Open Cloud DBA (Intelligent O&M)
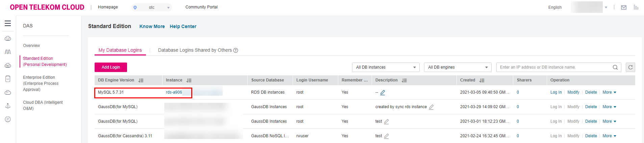Screen dimensions: 644x143 (x=43, y=105)
